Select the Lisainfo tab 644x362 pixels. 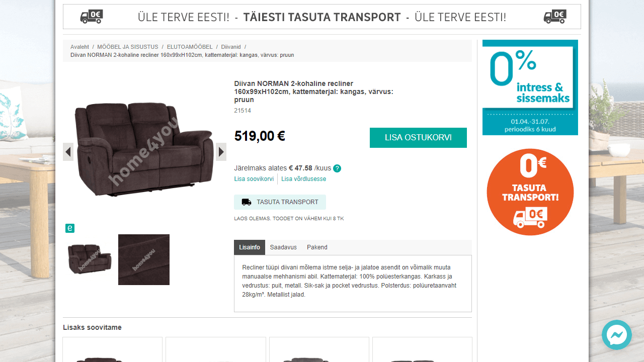click(x=250, y=247)
